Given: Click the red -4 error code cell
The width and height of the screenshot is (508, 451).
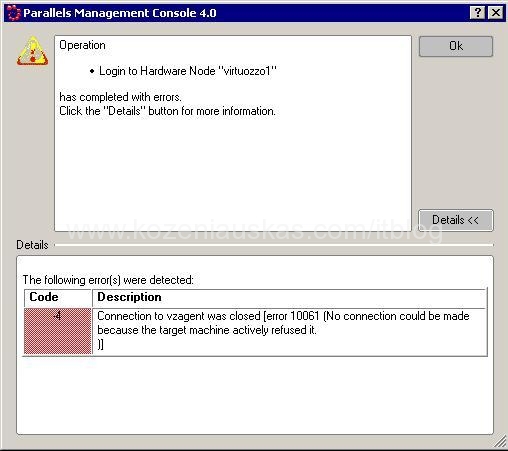Looking at the screenshot, I should pos(58,331).
